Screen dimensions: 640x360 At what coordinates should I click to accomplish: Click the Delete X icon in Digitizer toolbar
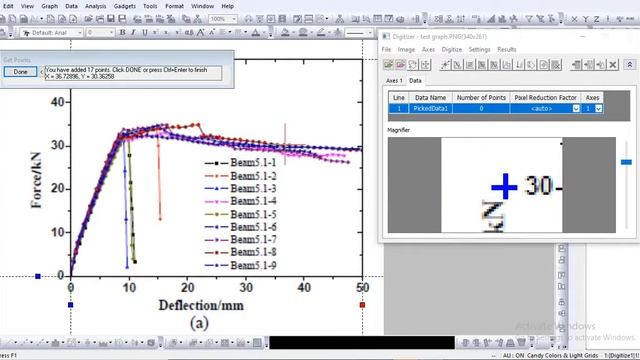(x=613, y=64)
